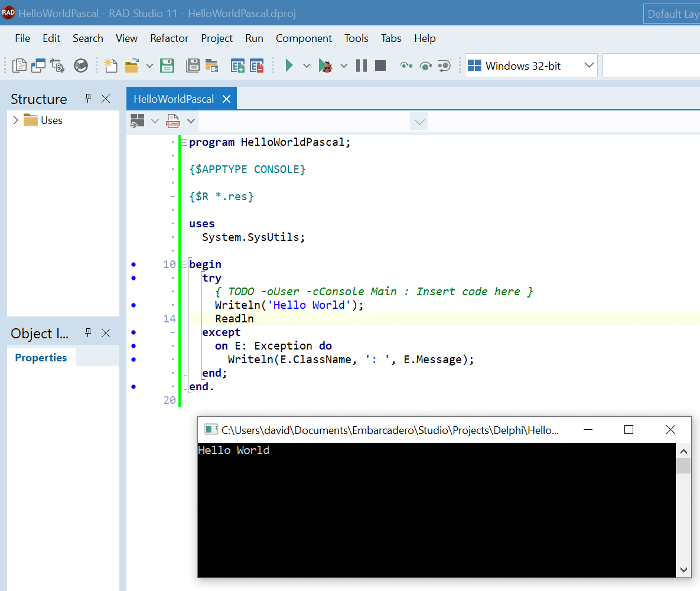
Task: Open the editor method list dropdown
Action: (x=419, y=121)
